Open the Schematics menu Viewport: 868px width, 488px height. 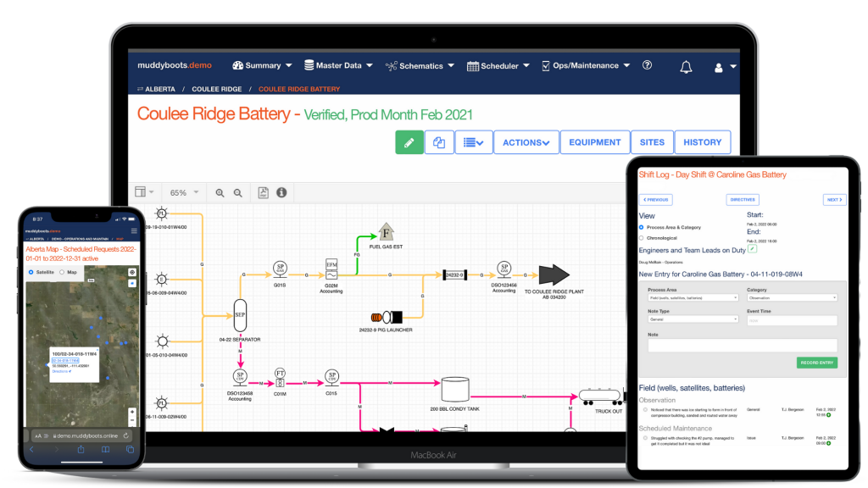coord(420,66)
